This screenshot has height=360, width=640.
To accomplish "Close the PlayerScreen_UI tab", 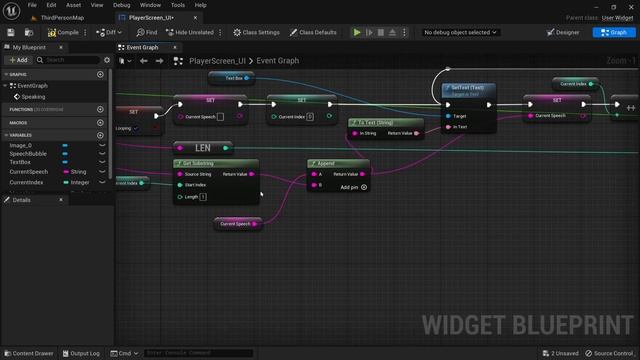I will pos(195,18).
